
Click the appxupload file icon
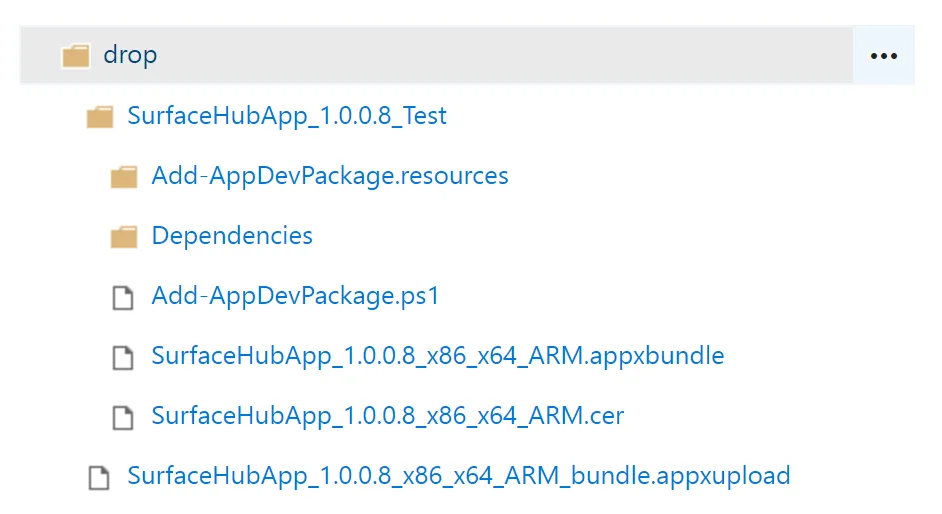point(99,477)
